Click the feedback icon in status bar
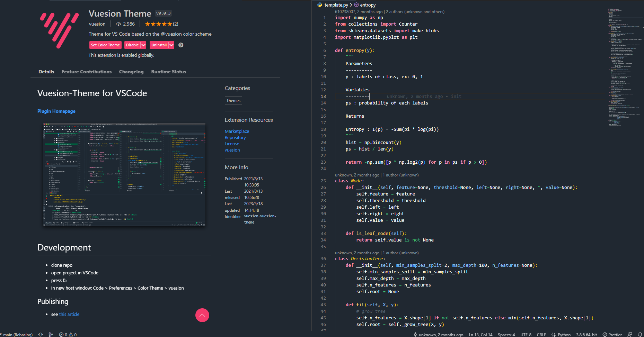644x337 pixels. tap(630, 335)
